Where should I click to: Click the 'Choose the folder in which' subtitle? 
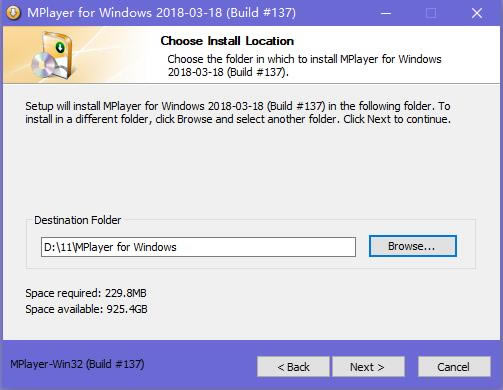[304, 65]
